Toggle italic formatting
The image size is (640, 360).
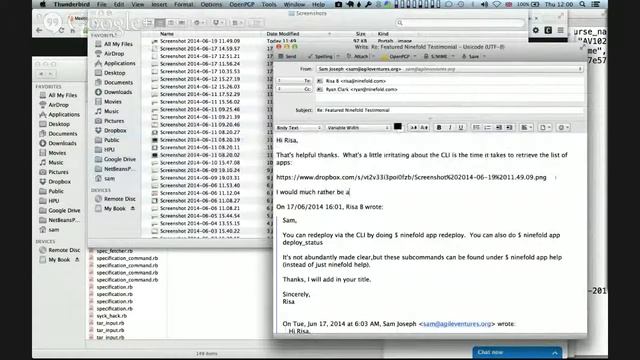tap(450, 128)
